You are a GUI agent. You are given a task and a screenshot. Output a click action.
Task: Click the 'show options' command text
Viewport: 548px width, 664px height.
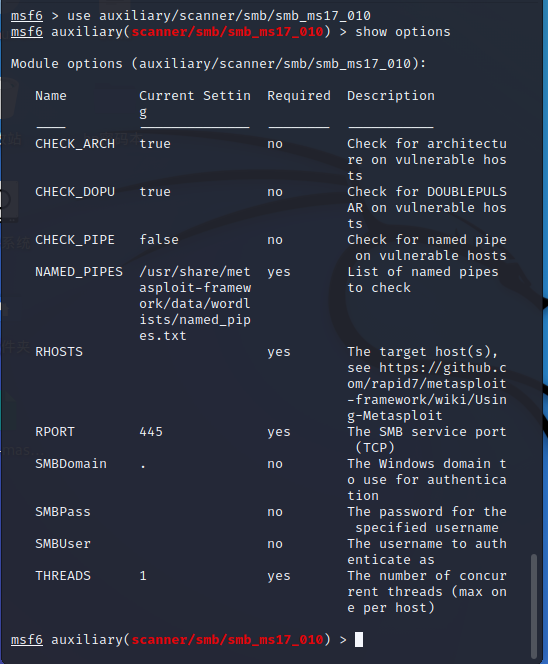[403, 32]
